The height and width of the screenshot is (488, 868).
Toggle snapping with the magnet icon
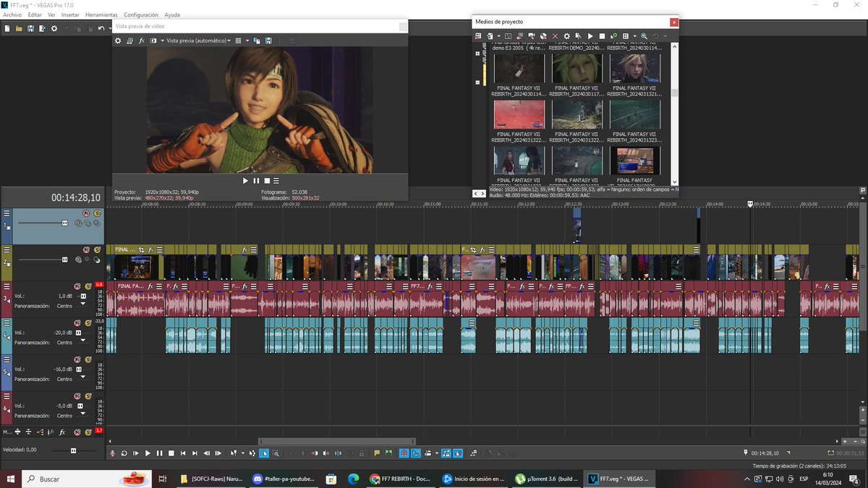click(x=404, y=453)
